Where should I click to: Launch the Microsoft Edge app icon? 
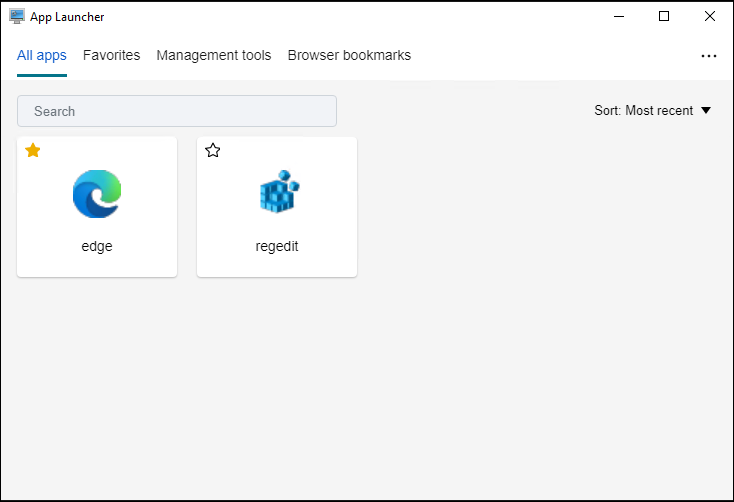(x=97, y=194)
